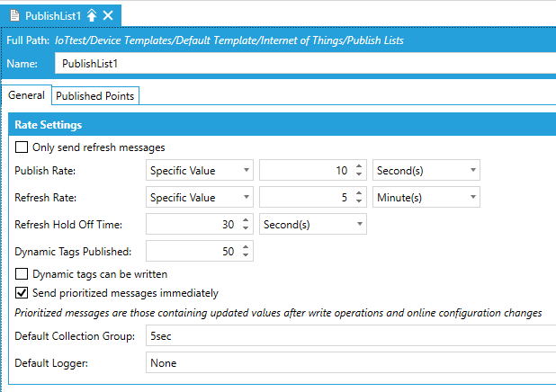Uncheck Send prioritized messages immediately
Image resolution: width=556 pixels, height=392 pixels.
tap(22, 293)
